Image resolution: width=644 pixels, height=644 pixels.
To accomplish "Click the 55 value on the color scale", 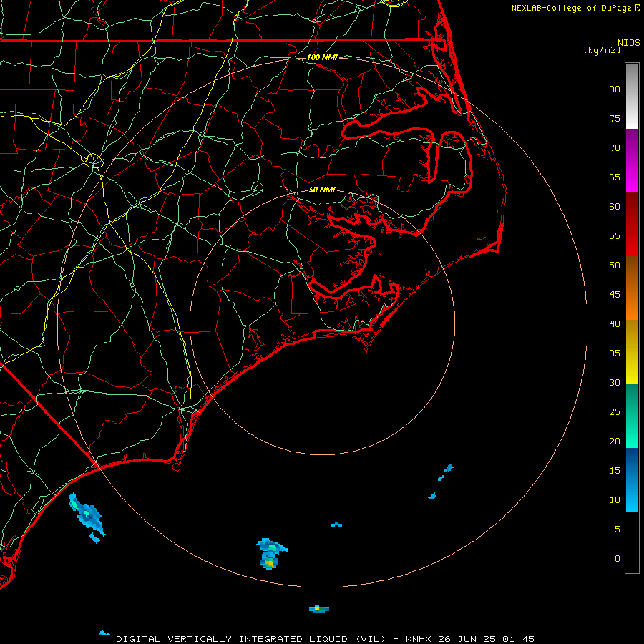I will point(615,235).
